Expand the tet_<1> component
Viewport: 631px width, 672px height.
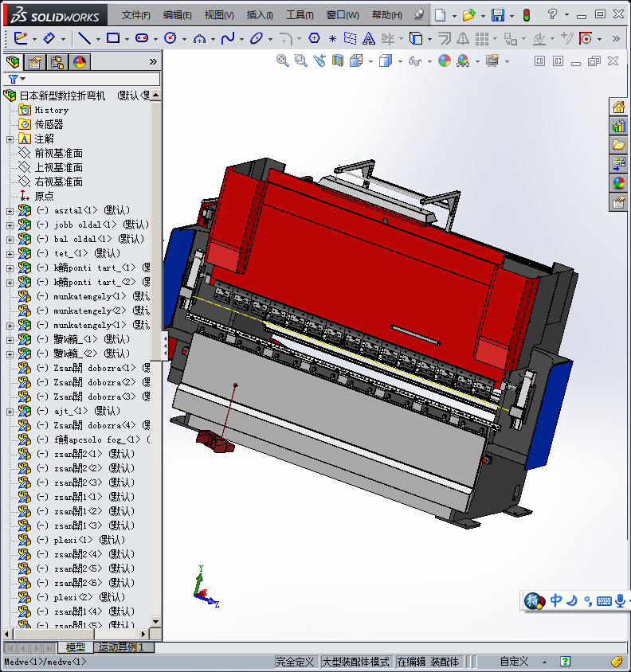point(10,254)
